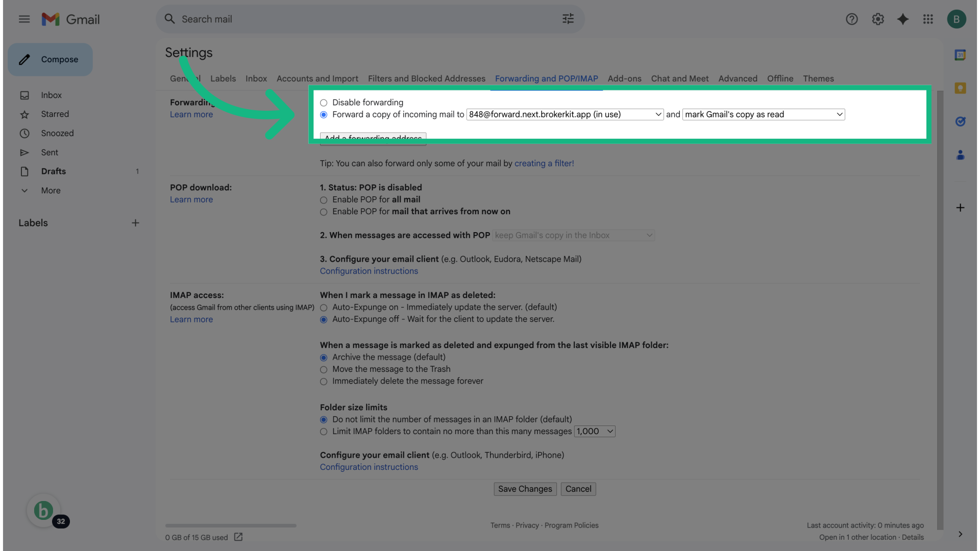Open Sent folder
Screen dimensions: 980x551
pos(50,153)
